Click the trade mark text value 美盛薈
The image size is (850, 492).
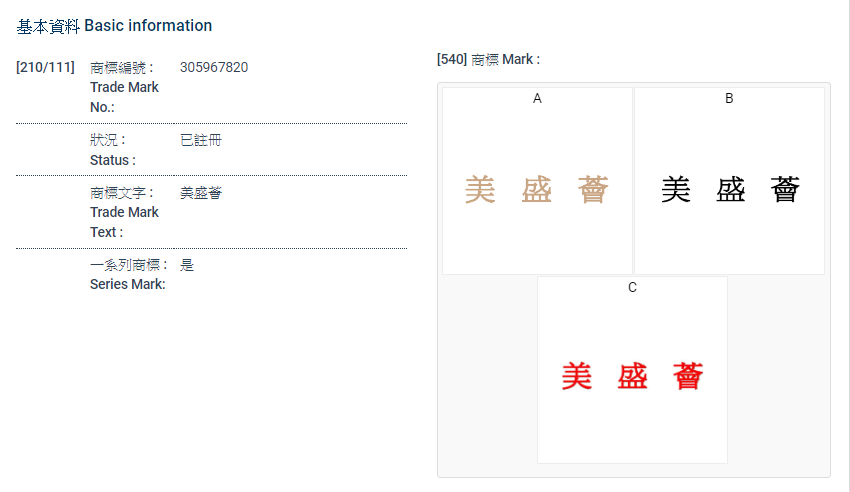[x=200, y=193]
